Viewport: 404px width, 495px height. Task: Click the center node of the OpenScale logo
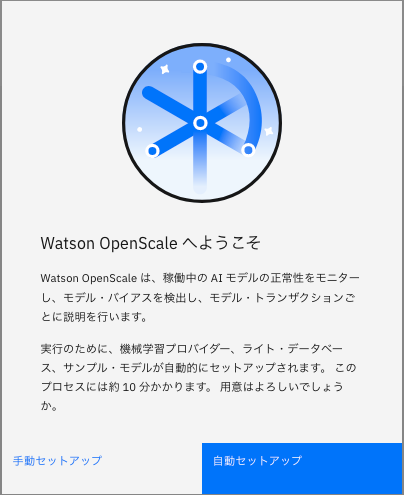point(200,123)
